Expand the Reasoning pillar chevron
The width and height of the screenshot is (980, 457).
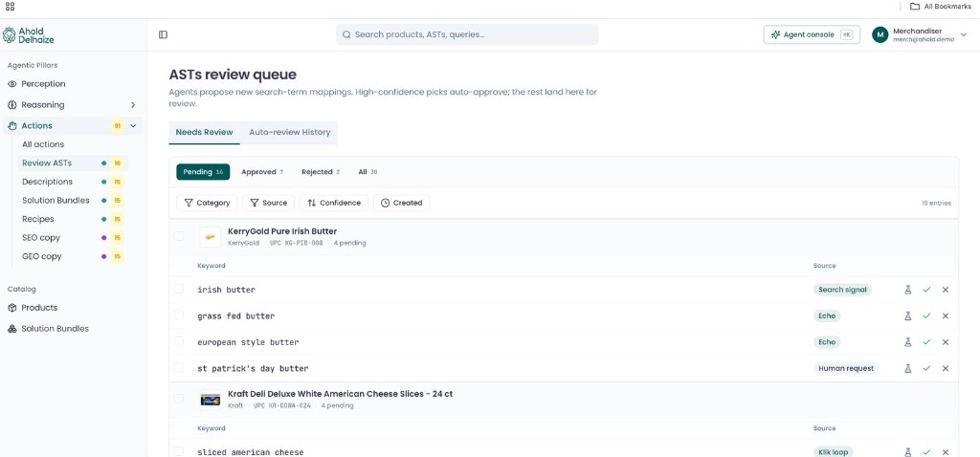coord(133,105)
